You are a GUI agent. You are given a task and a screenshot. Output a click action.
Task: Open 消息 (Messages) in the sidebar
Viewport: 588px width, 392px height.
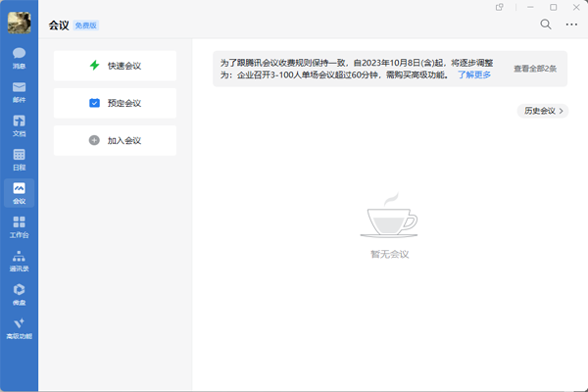(19, 57)
